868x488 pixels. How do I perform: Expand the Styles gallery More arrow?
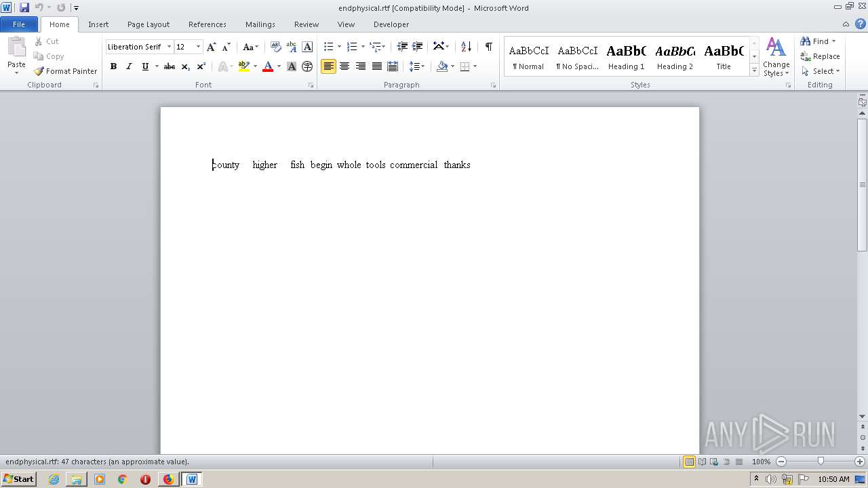pos(754,70)
